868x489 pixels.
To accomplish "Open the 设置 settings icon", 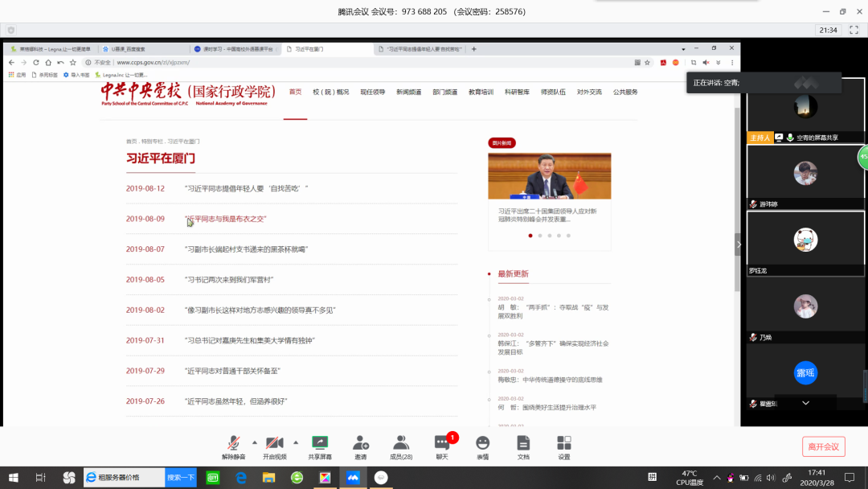I will pyautogui.click(x=564, y=443).
